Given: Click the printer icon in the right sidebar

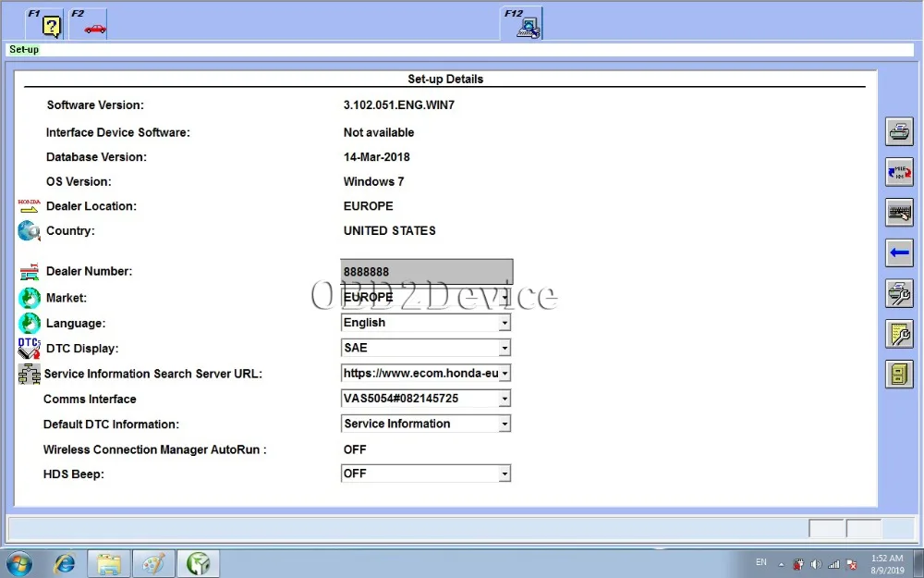Looking at the screenshot, I should click(899, 131).
